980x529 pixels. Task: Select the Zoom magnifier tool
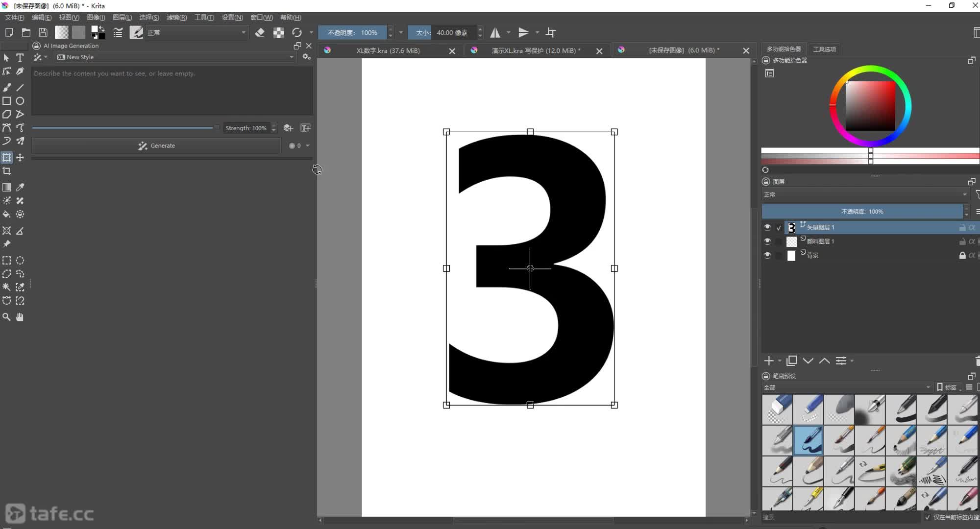coord(7,317)
